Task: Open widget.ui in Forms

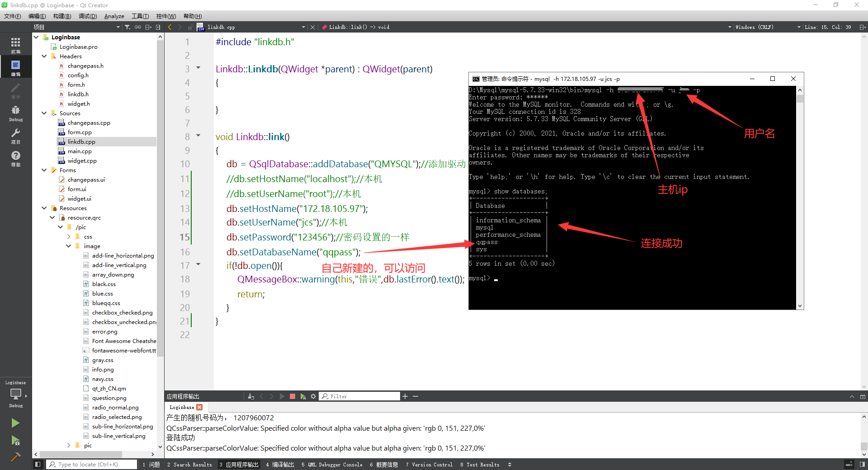Action: 80,198
